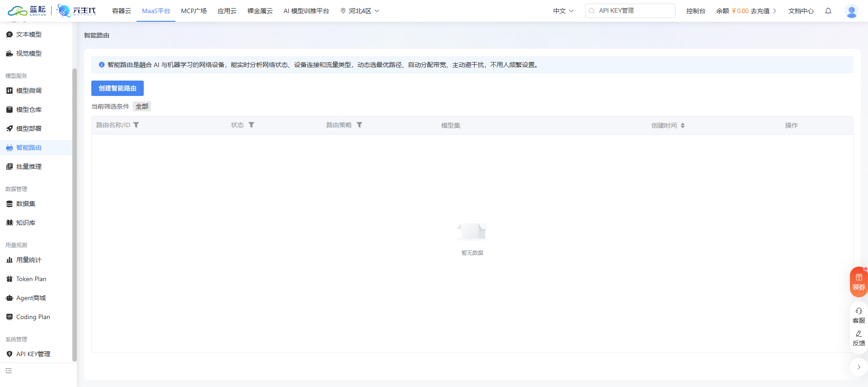Open MCP广场 tab
This screenshot has width=868, height=387.
194,11
